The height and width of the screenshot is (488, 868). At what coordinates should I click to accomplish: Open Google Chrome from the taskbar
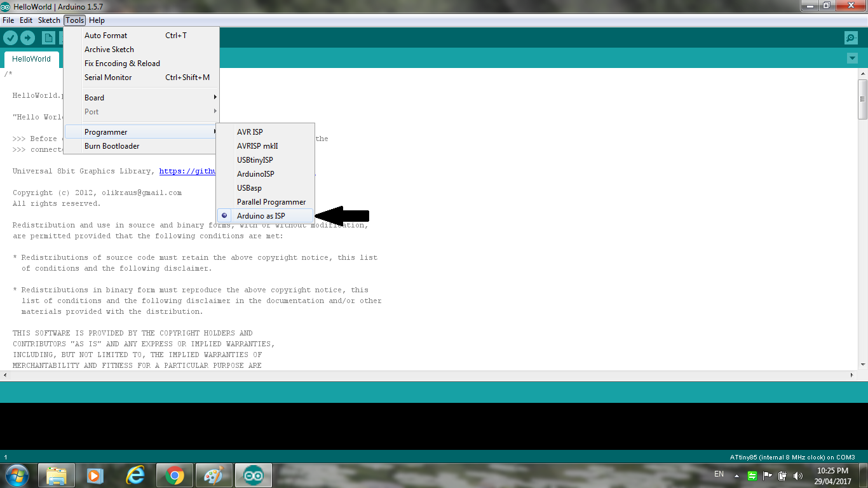pos(174,475)
